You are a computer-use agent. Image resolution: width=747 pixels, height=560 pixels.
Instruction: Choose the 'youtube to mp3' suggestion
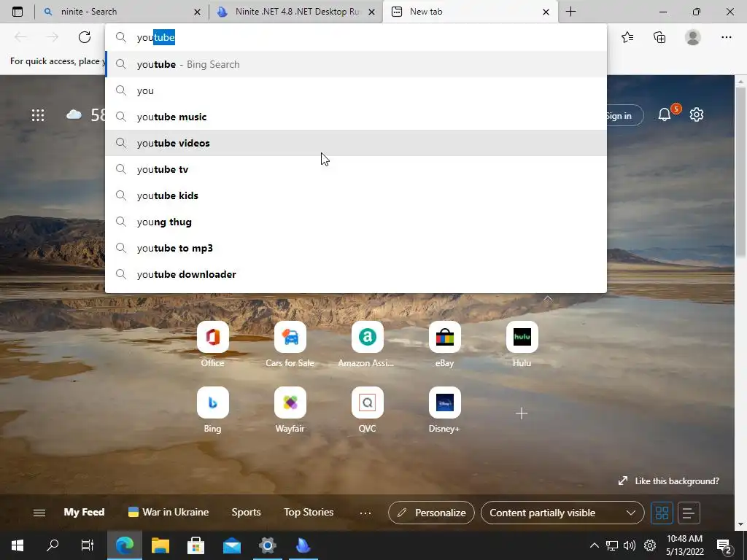coord(356,248)
